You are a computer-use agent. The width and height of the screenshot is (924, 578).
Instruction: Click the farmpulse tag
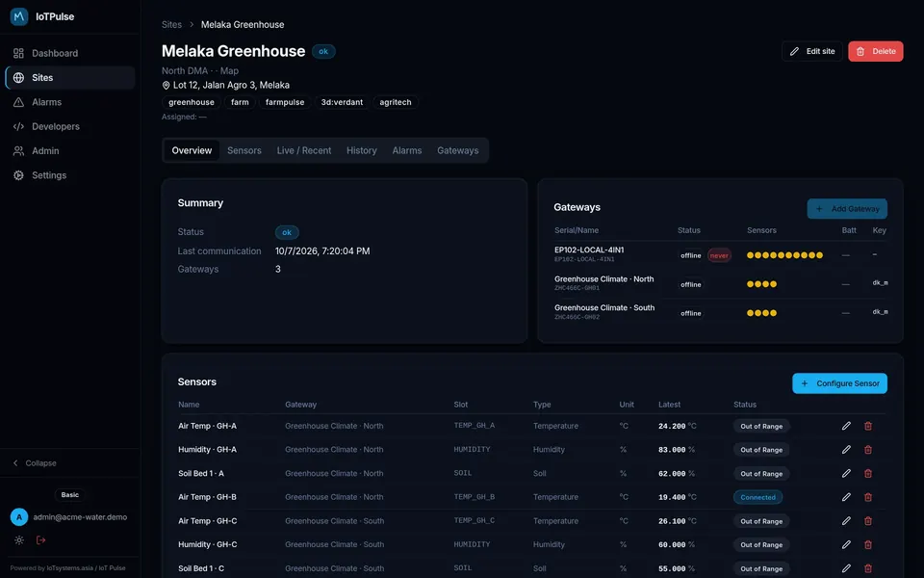(285, 102)
